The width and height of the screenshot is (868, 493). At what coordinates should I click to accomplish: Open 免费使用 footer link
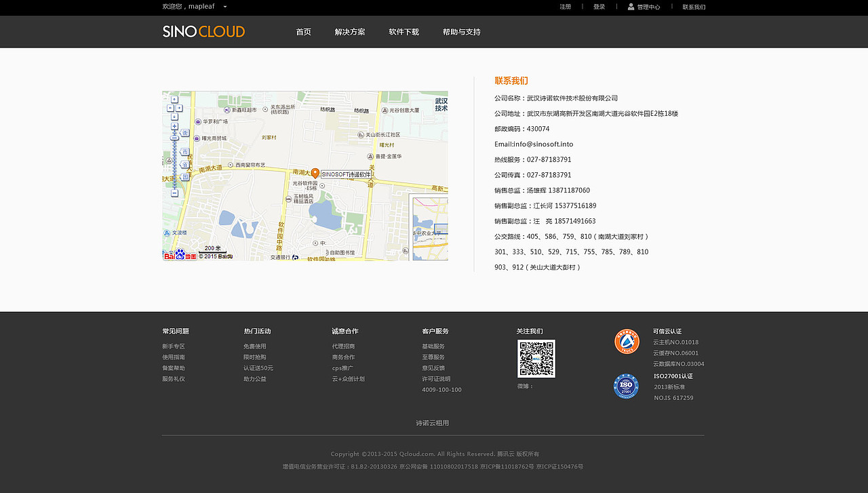(x=255, y=347)
